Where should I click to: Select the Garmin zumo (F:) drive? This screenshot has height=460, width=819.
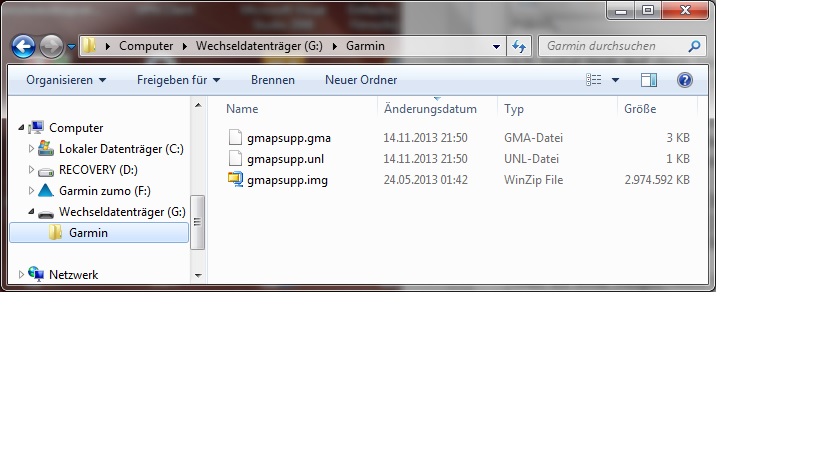click(104, 190)
